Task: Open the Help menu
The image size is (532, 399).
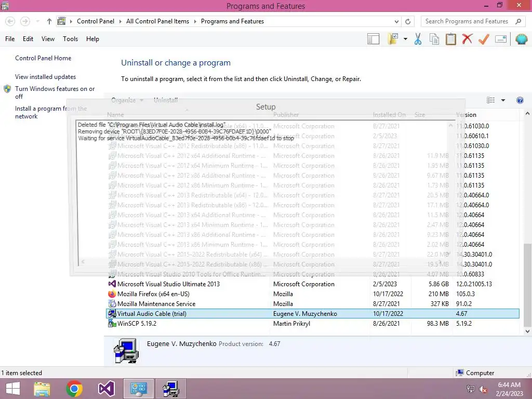Action: 92,39
